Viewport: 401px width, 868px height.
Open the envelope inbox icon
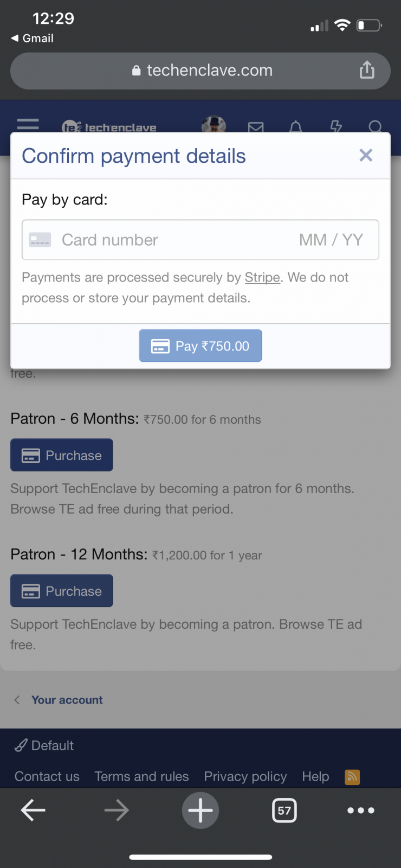pyautogui.click(x=256, y=127)
